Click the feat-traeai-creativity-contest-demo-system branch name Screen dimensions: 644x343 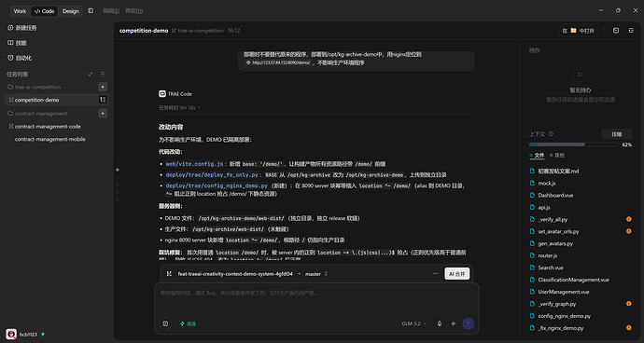tap(235, 274)
